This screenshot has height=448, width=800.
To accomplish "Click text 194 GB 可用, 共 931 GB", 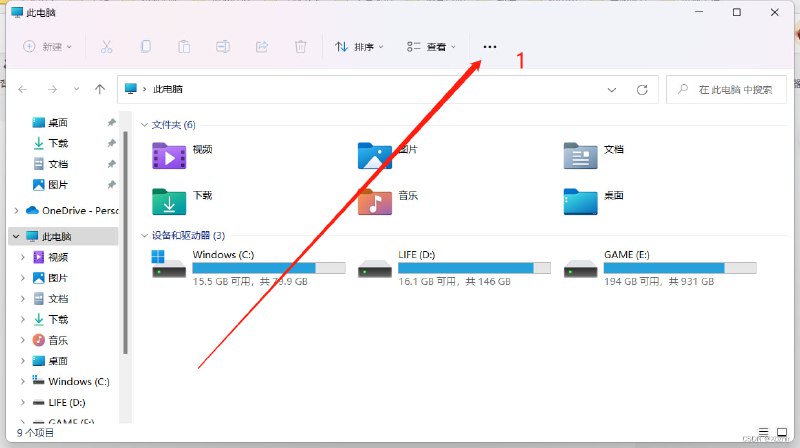I will (659, 282).
